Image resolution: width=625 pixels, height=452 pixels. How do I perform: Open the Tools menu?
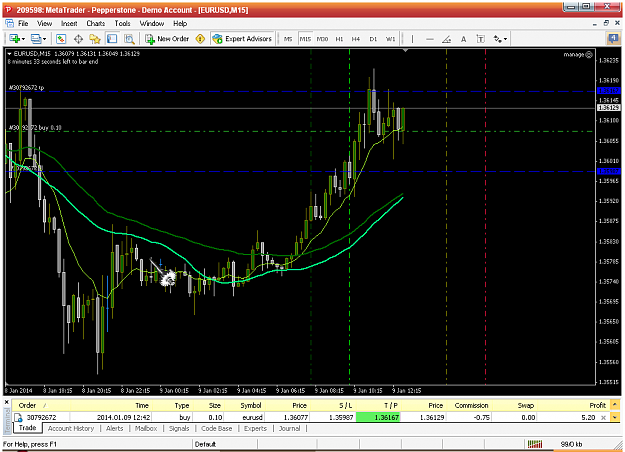(122, 24)
